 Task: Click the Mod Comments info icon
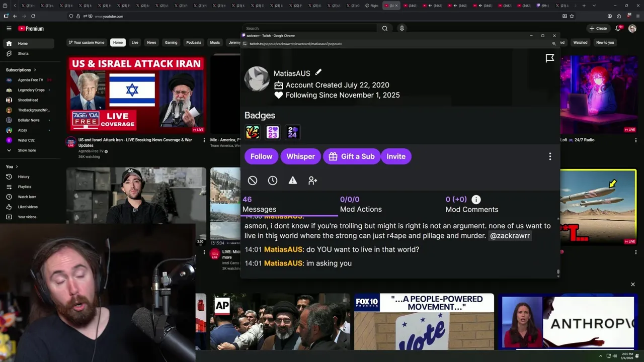click(476, 200)
